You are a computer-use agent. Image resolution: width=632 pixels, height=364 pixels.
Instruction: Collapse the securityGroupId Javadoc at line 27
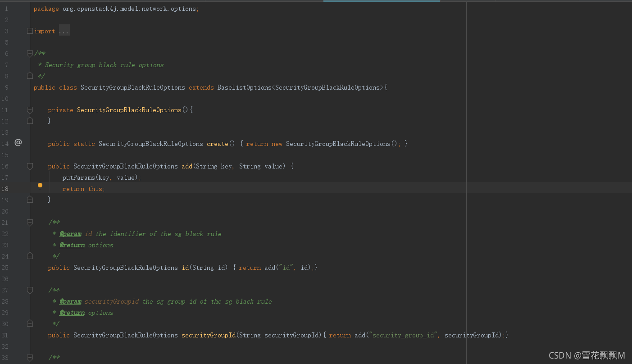pyautogui.click(x=30, y=290)
